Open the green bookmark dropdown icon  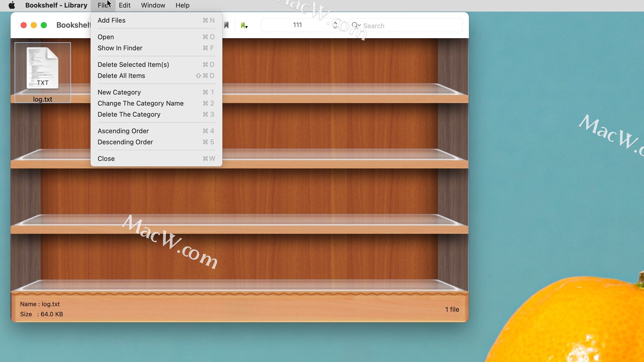(244, 25)
